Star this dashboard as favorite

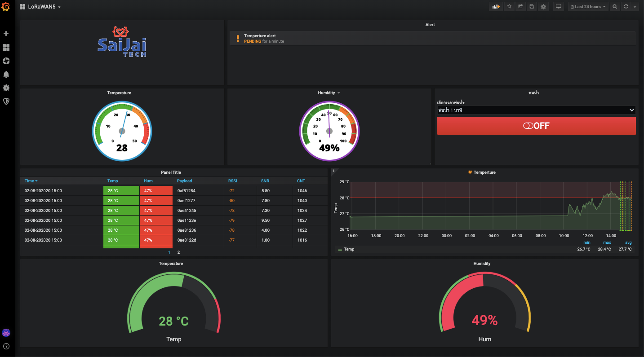[x=509, y=7]
